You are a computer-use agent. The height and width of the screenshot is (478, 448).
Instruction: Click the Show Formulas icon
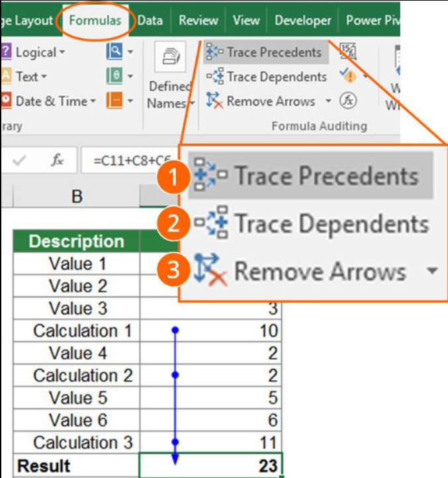348,52
